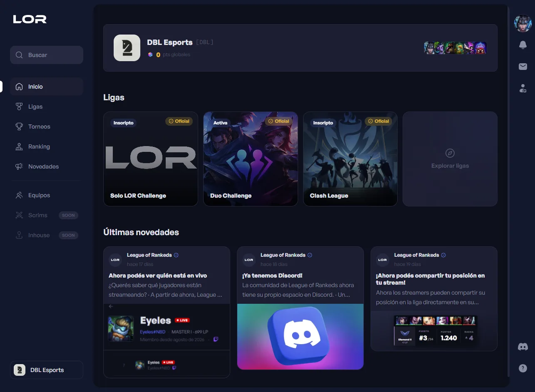Open the '¡Ya tenemos Discord!' post
This screenshot has width=535, height=392.
(300, 308)
